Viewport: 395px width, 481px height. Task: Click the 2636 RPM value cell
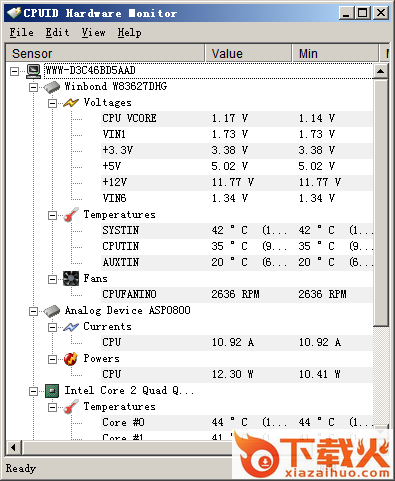(235, 294)
